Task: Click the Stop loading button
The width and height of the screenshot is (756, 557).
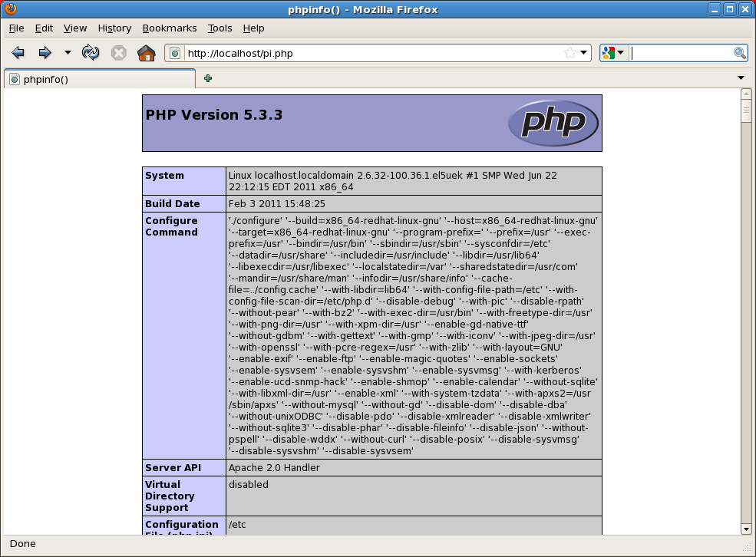Action: pyautogui.click(x=118, y=53)
